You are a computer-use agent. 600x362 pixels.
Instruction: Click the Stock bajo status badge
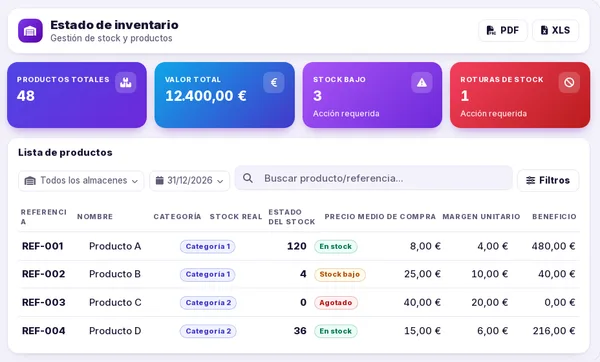(x=340, y=274)
